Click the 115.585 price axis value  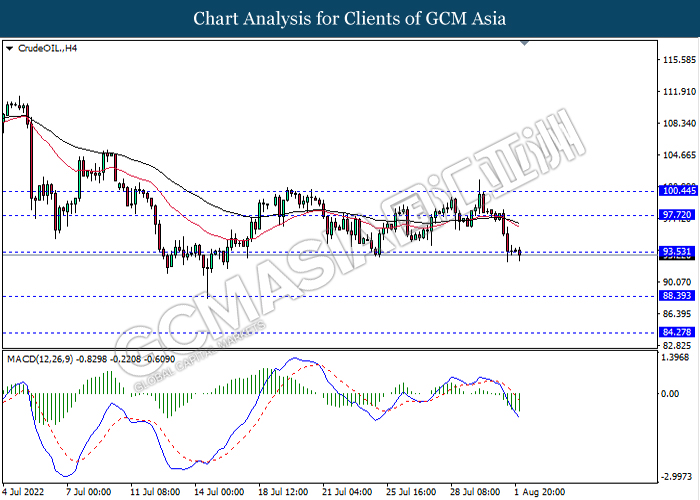pos(679,60)
